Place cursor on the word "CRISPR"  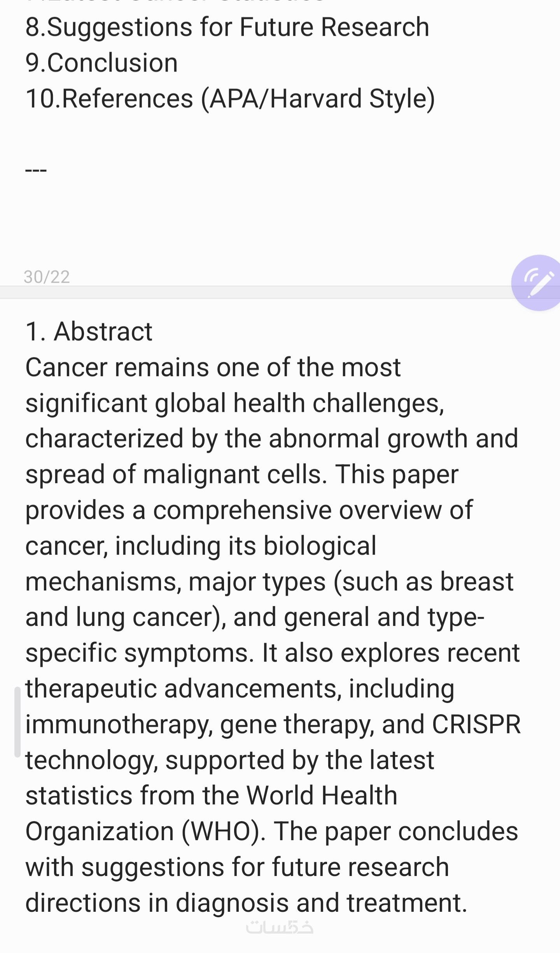pos(476,725)
